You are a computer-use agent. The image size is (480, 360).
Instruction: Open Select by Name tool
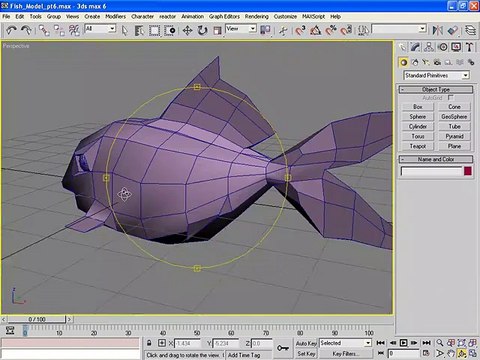coord(139,31)
